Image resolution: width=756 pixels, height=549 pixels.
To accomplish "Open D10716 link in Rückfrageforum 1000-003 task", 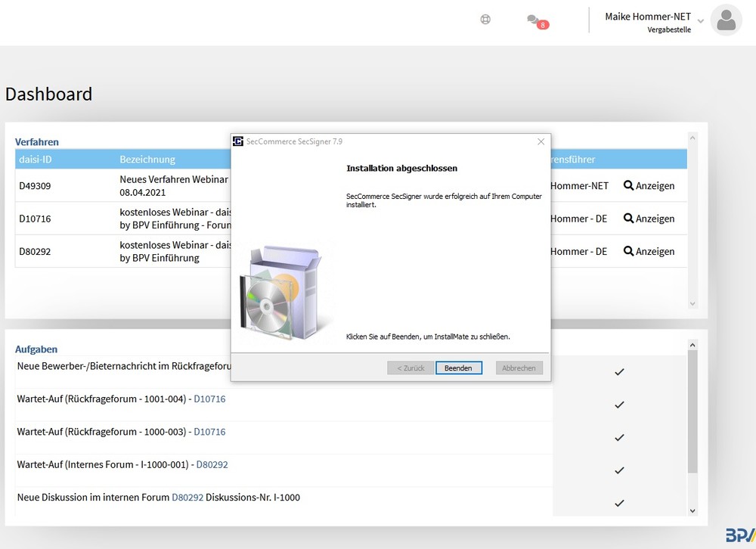I will tap(209, 432).
